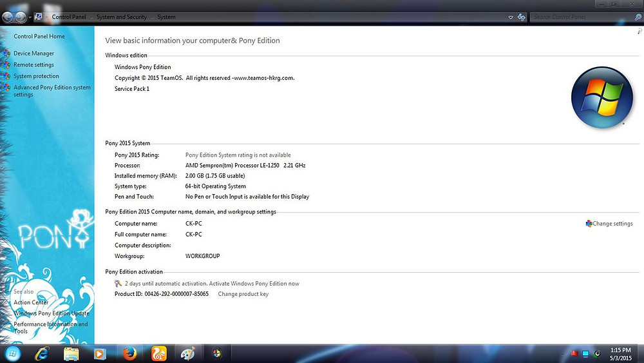Image resolution: width=644 pixels, height=363 pixels.
Task: Expand the address bar history dropdown
Action: click(x=511, y=17)
